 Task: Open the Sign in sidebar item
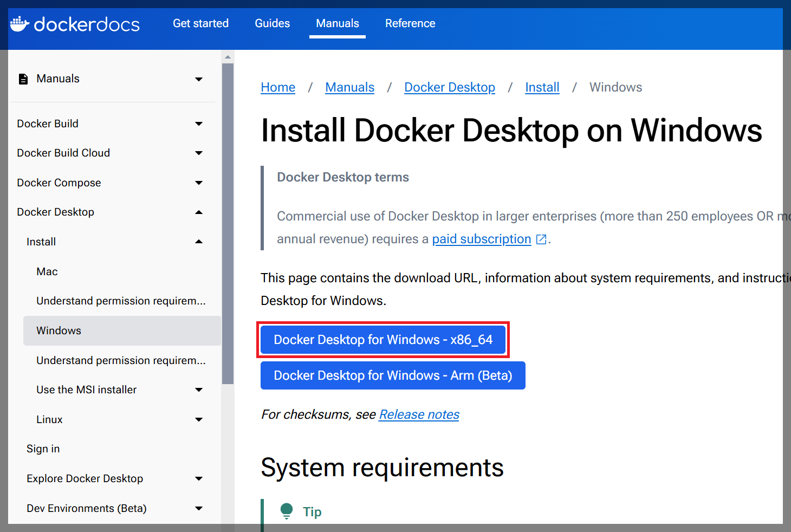[43, 449]
